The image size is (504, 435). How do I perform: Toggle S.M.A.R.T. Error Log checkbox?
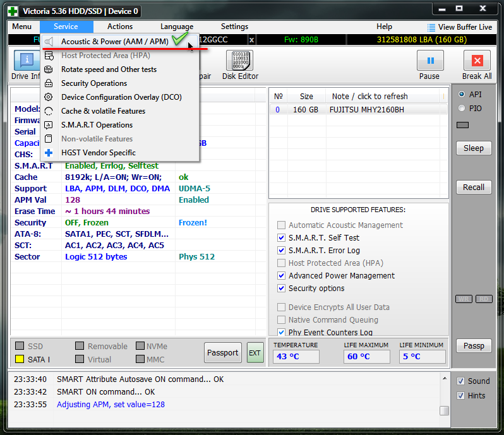(281, 250)
